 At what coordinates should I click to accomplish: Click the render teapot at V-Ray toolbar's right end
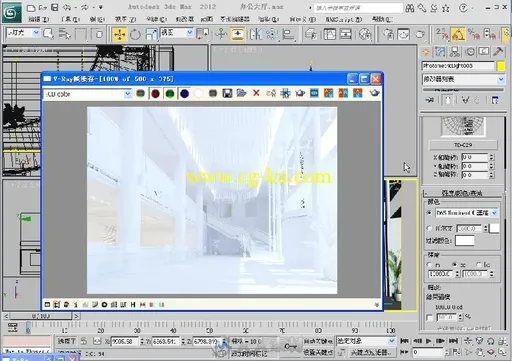click(374, 93)
